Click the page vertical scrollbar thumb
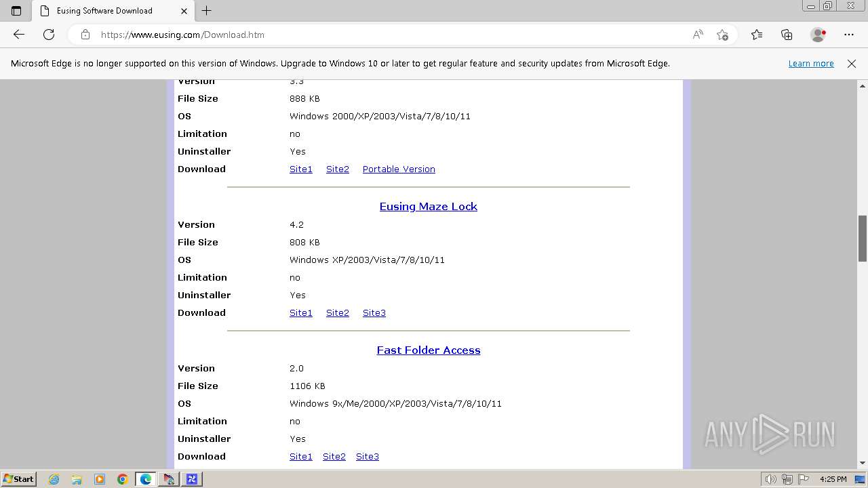This screenshot has width=868, height=488. point(863,239)
